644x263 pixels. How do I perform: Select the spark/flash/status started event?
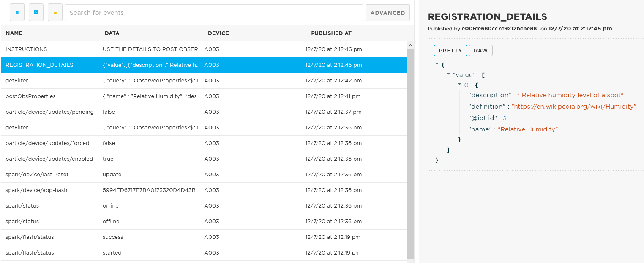pos(204,252)
